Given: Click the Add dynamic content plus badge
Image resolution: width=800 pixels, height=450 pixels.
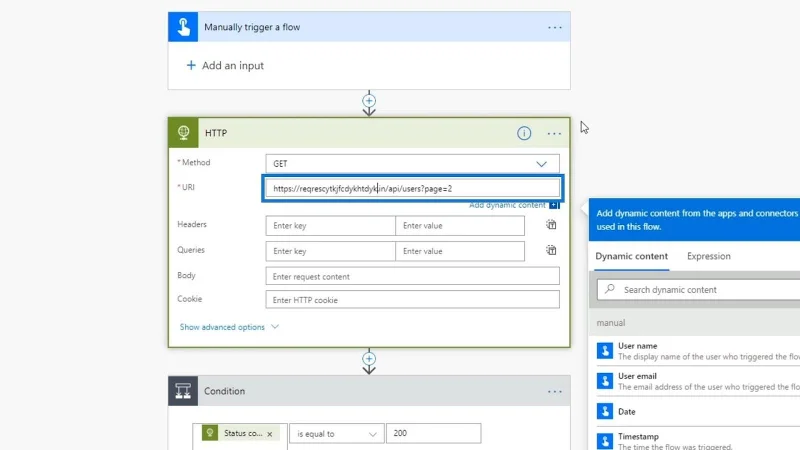Looking at the screenshot, I should coord(554,205).
